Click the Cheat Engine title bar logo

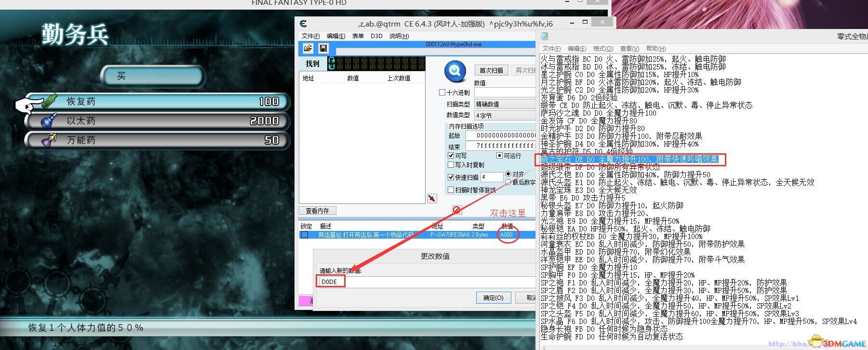(303, 24)
